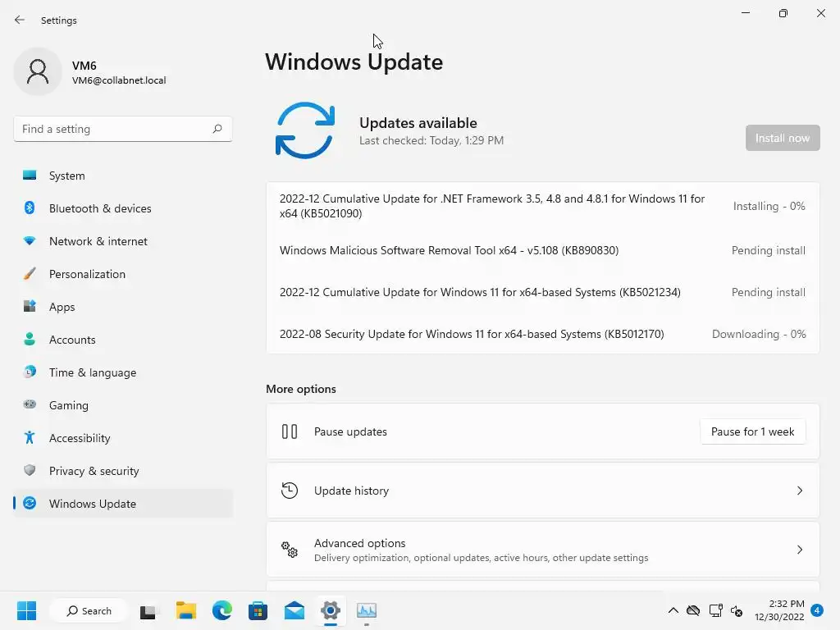Click the Last checked: Today, 1:29 PM text
The width and height of the screenshot is (840, 630).
click(x=431, y=140)
